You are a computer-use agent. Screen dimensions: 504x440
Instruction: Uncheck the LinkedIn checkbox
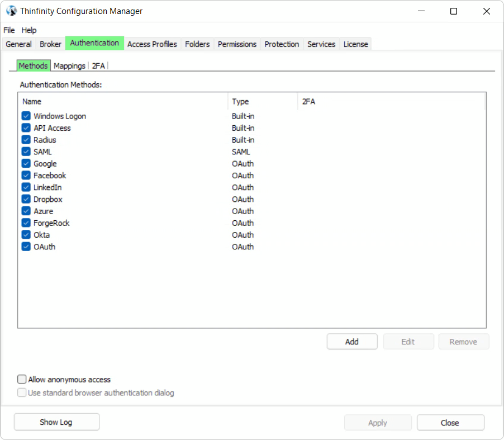click(26, 187)
